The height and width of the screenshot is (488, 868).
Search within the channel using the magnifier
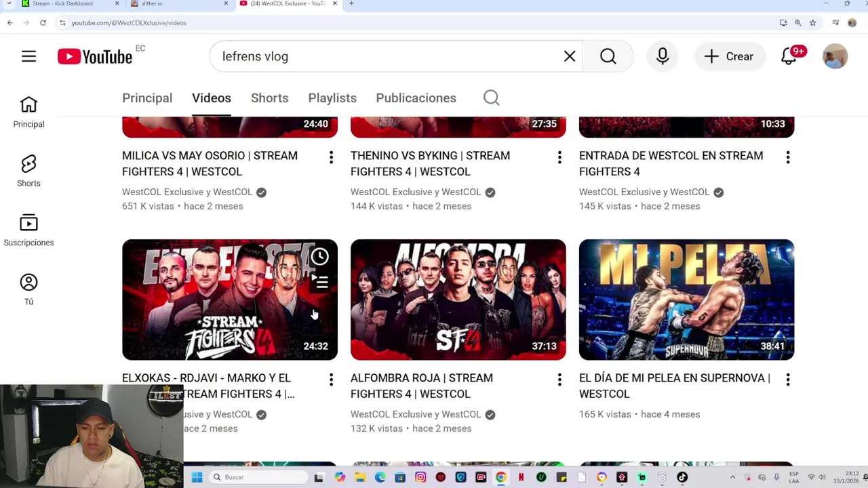click(492, 98)
